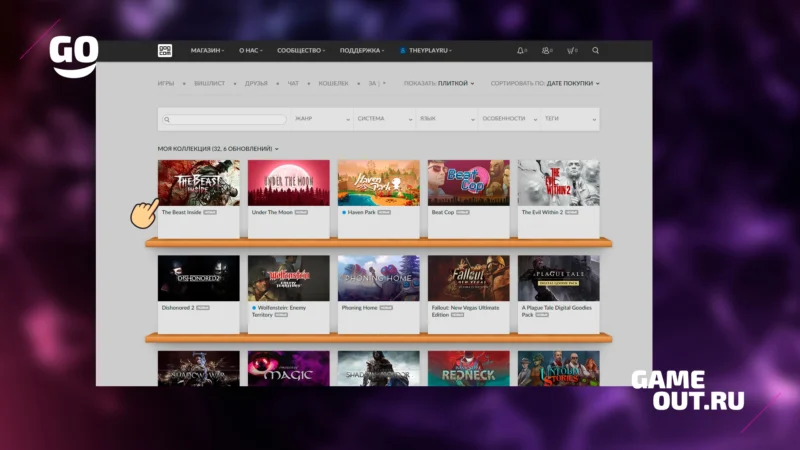Open the СОРТИРОВАТЬ ПО: ДАТЕ ПОКУПКИ dropdown
Image resolution: width=800 pixels, height=450 pixels.
pyautogui.click(x=545, y=83)
